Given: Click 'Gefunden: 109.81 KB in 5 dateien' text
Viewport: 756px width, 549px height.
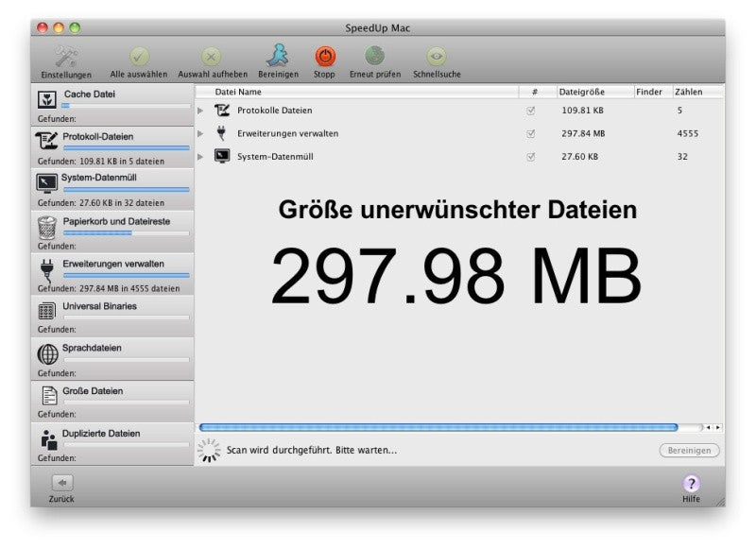Looking at the screenshot, I should pos(101,161).
